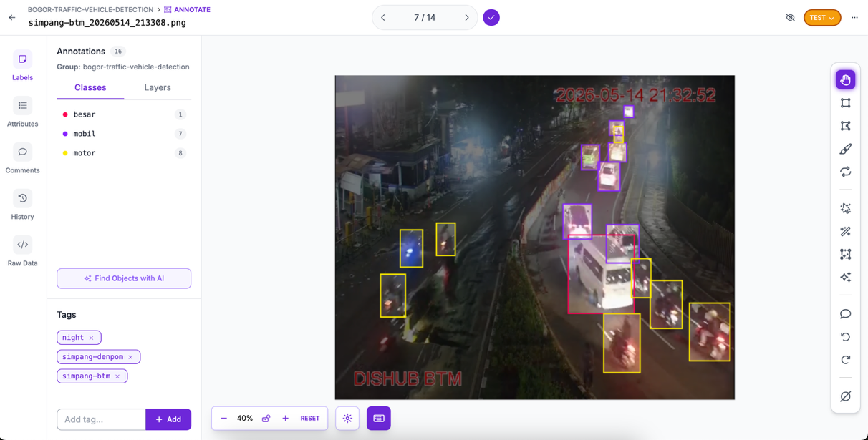Zoom in with the plus button
Viewport: 868px width, 440px height.
[285, 419]
